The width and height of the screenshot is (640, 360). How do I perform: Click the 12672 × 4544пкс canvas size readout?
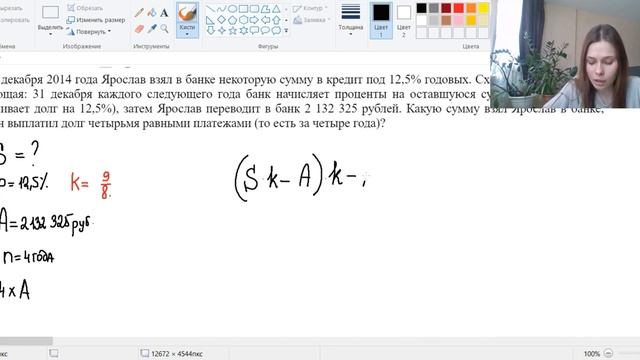coord(177,353)
